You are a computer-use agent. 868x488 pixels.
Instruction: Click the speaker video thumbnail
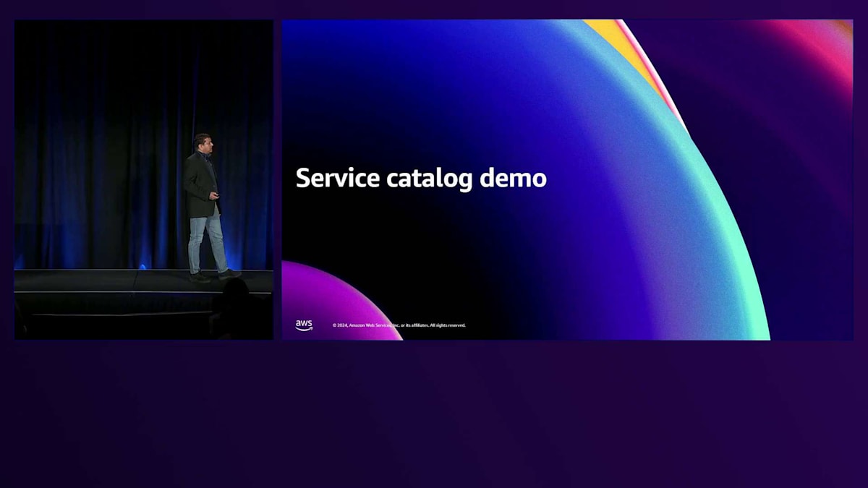click(144, 179)
